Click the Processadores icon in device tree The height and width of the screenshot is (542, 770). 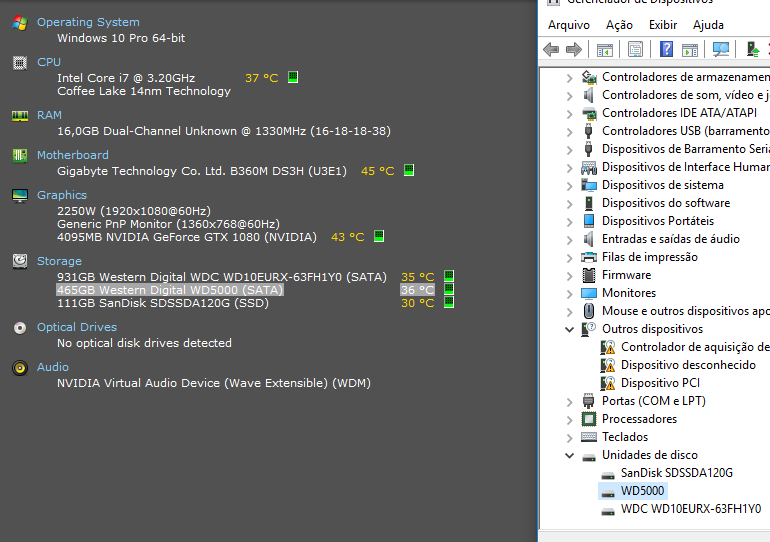pos(588,419)
